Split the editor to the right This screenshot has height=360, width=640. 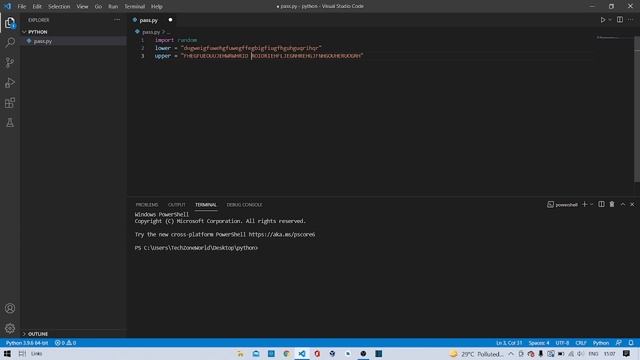(620, 20)
